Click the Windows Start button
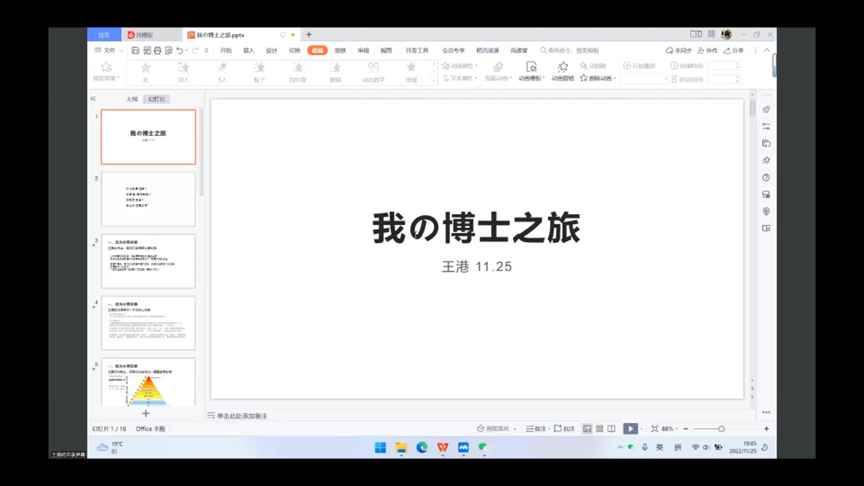The width and height of the screenshot is (864, 486). tap(380, 448)
